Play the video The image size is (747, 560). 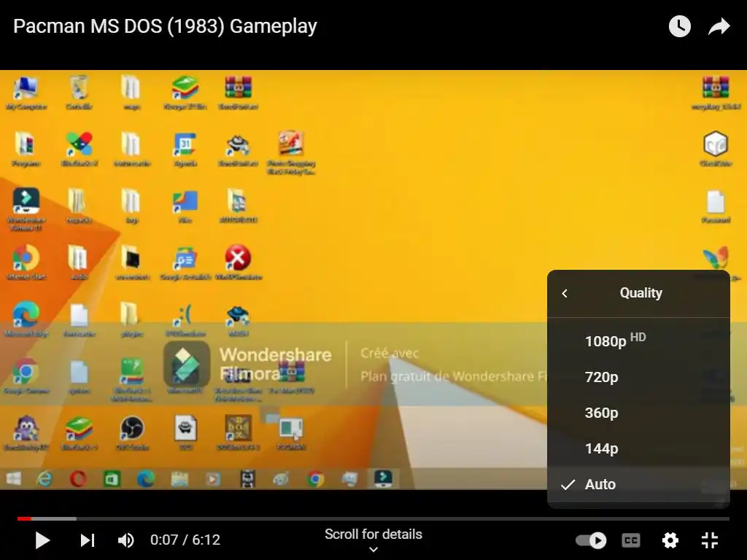point(42,540)
